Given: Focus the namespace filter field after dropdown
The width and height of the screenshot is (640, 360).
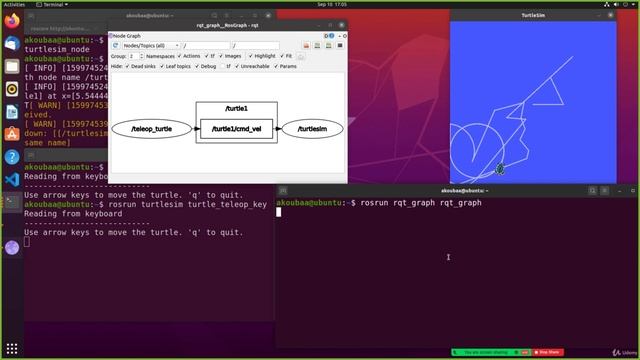Looking at the screenshot, I should (206, 46).
